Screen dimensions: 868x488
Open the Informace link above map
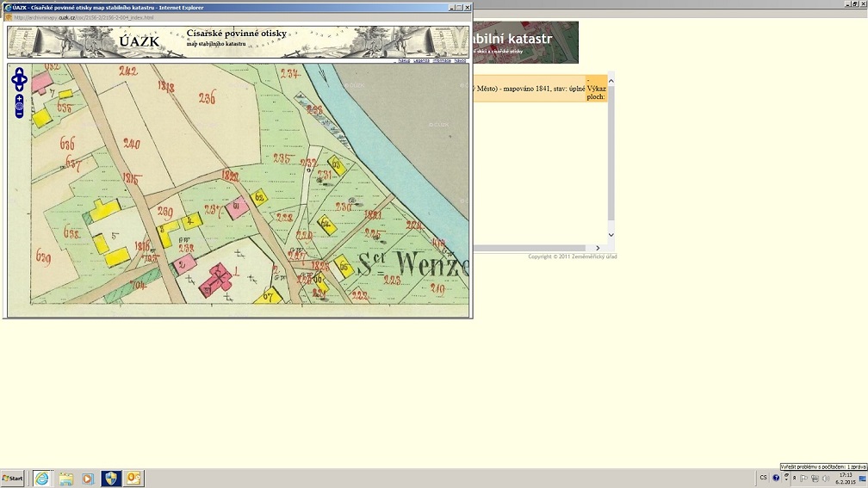coord(442,60)
